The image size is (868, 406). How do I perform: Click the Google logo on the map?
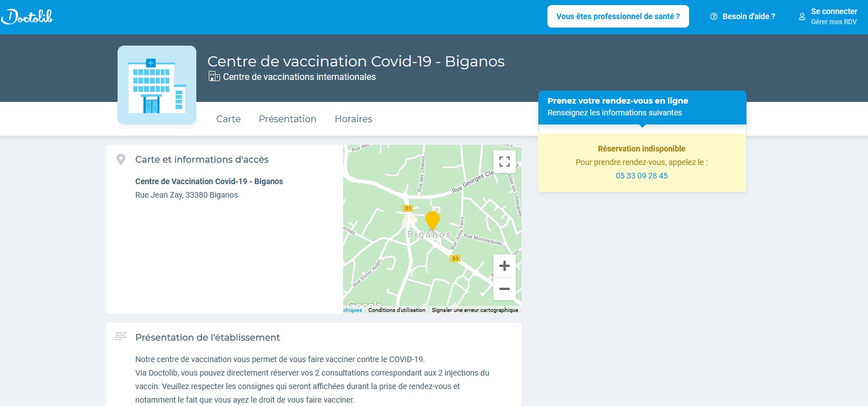363,305
